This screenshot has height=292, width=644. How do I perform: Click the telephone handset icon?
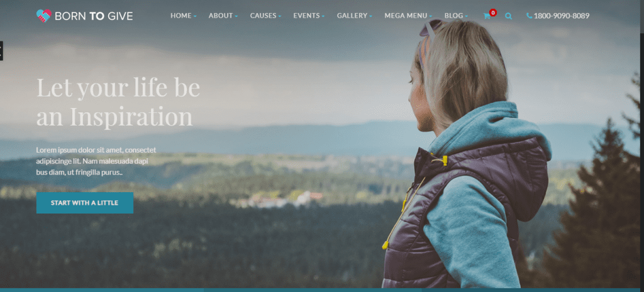tap(530, 16)
